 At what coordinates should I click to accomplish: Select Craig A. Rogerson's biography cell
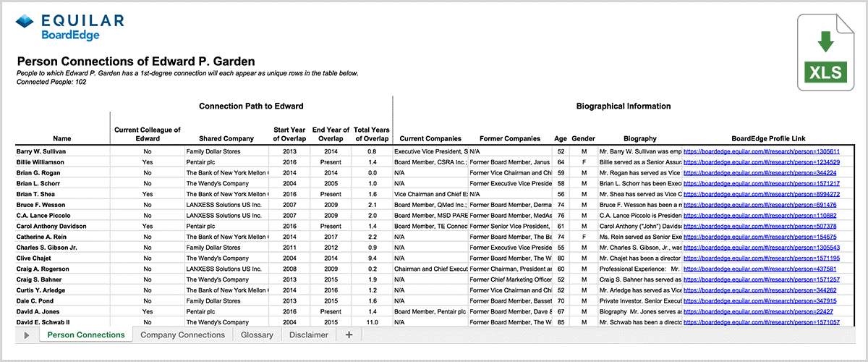tap(640, 269)
